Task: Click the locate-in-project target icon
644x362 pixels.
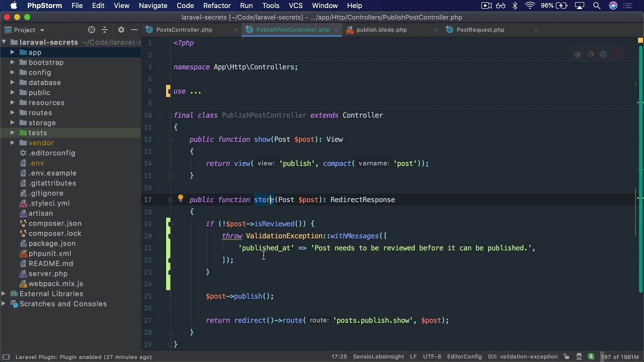Action: 92,30
